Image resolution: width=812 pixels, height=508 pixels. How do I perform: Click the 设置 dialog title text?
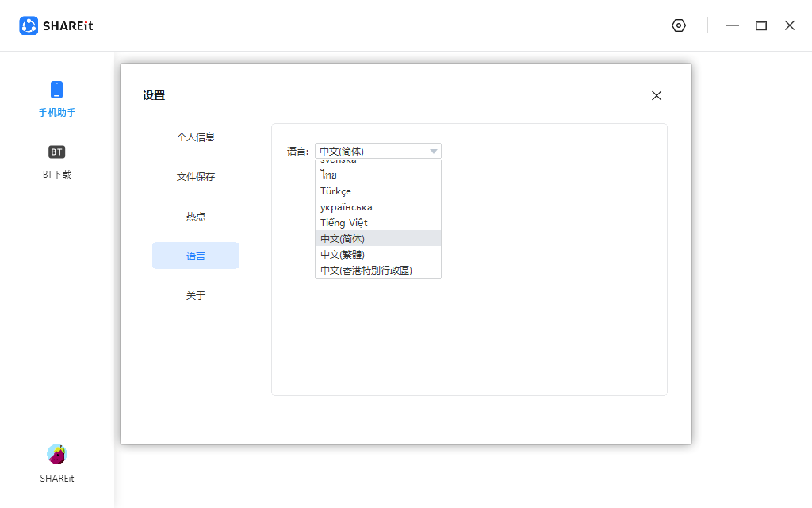[x=154, y=95]
